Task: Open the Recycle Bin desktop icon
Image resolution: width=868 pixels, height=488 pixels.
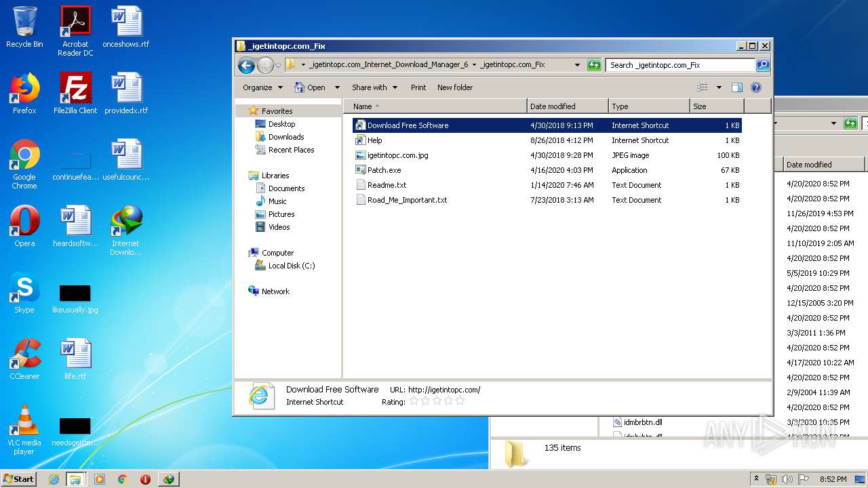Action: (24, 27)
